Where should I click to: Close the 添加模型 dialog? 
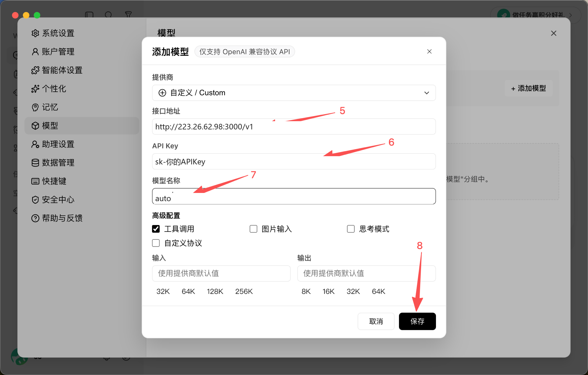429,51
